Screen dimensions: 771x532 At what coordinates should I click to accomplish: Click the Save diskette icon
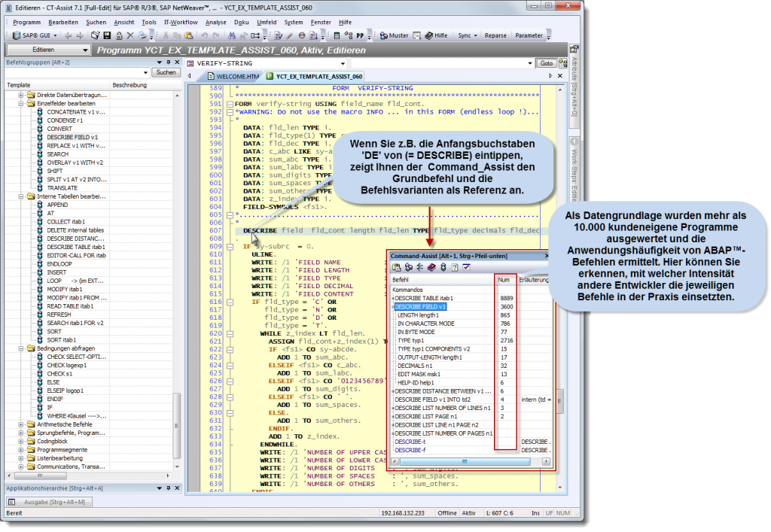click(x=105, y=35)
